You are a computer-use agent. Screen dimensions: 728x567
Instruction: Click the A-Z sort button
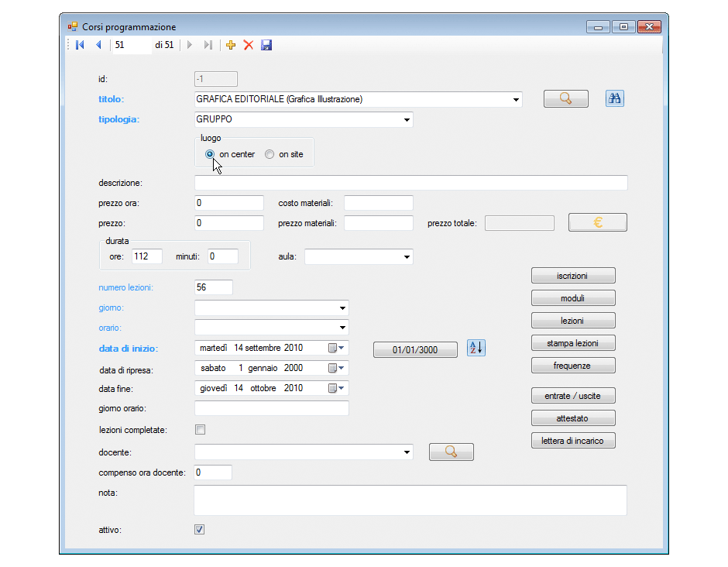pos(476,348)
